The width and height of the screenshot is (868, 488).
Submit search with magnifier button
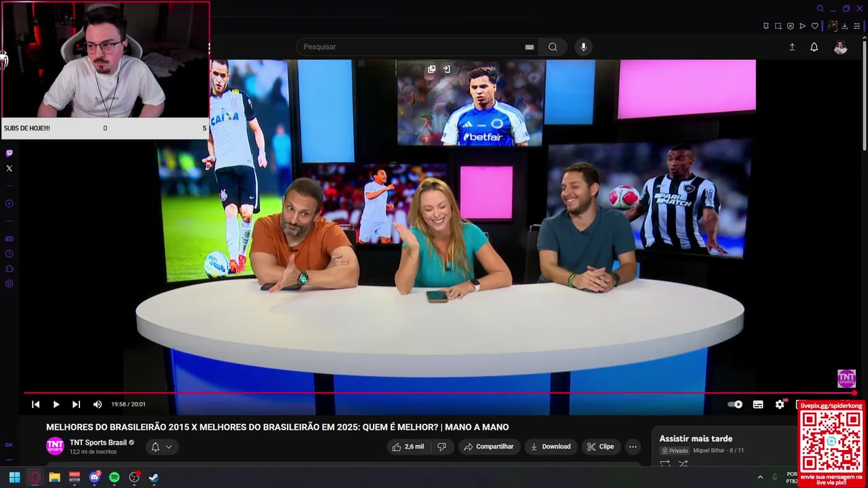click(x=553, y=47)
